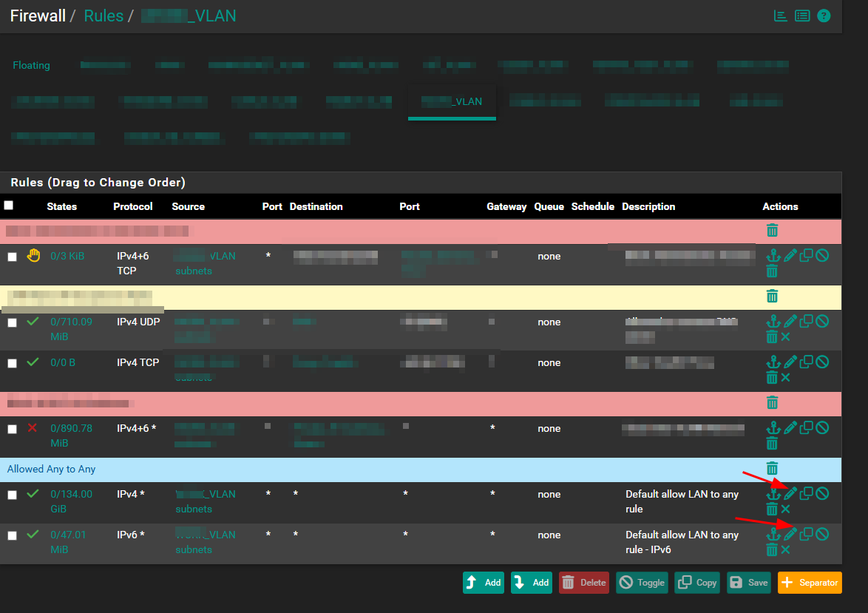
Task: Open states link '0/0 B'
Action: pyautogui.click(x=63, y=363)
